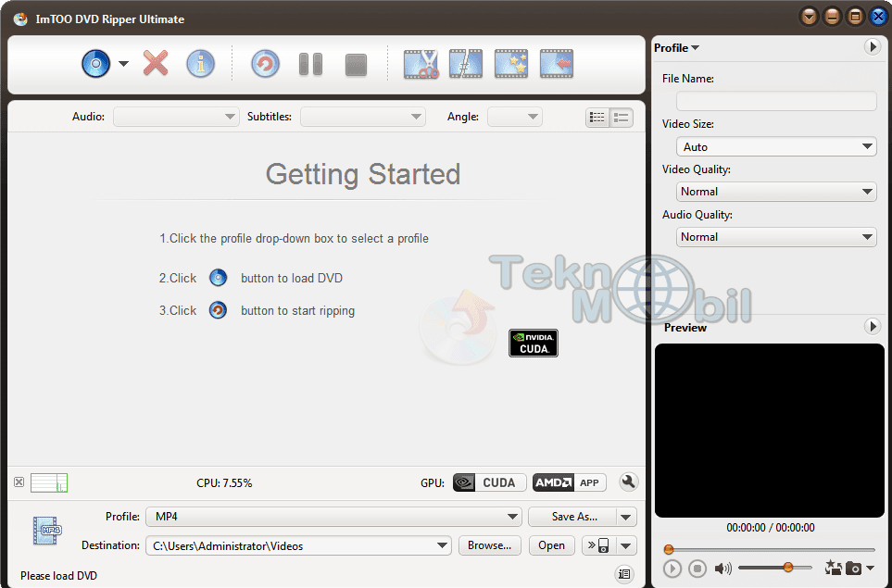
Task: Click the Save As... button
Action: pyautogui.click(x=572, y=517)
